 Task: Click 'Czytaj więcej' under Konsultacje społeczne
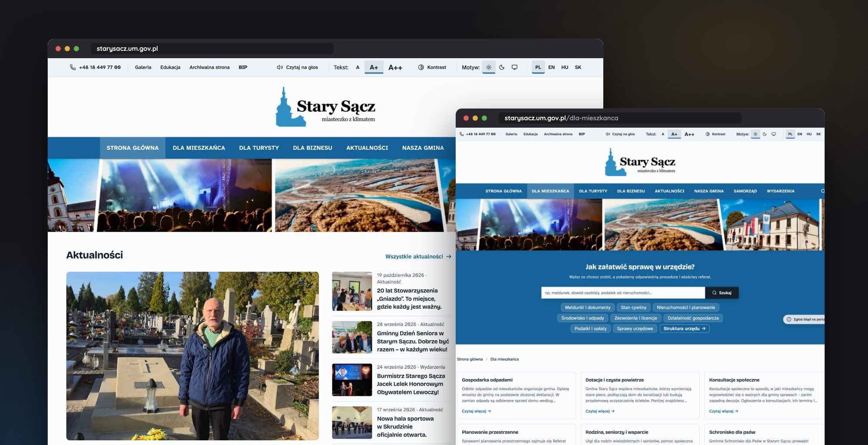(723, 411)
